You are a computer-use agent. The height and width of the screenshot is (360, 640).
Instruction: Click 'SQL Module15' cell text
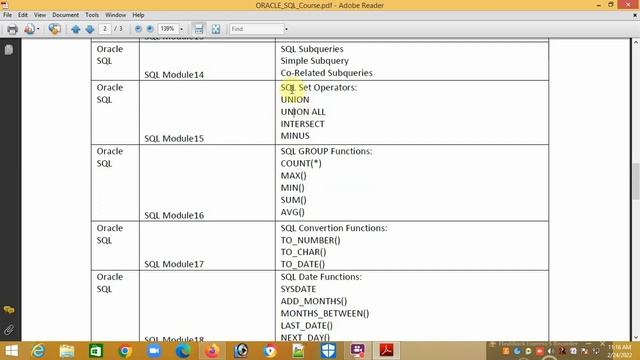pyautogui.click(x=174, y=138)
